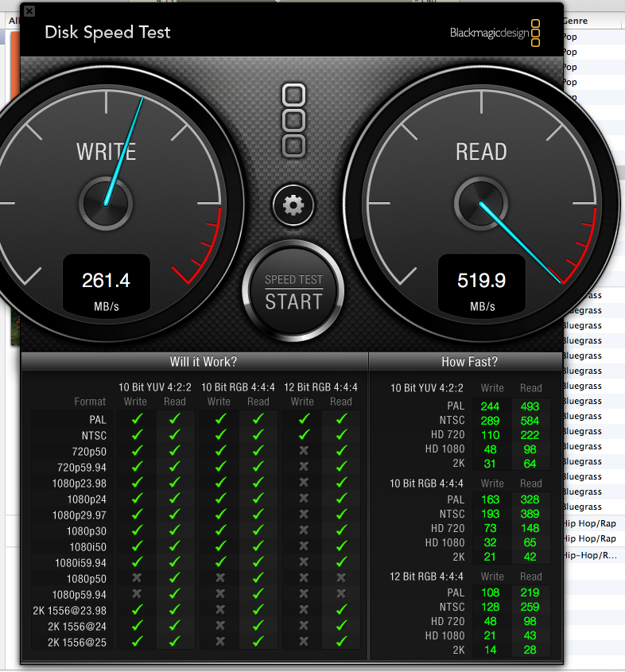Viewport: 625px width, 672px height.
Task: Close the Disk Speed Test window
Action: [29, 11]
